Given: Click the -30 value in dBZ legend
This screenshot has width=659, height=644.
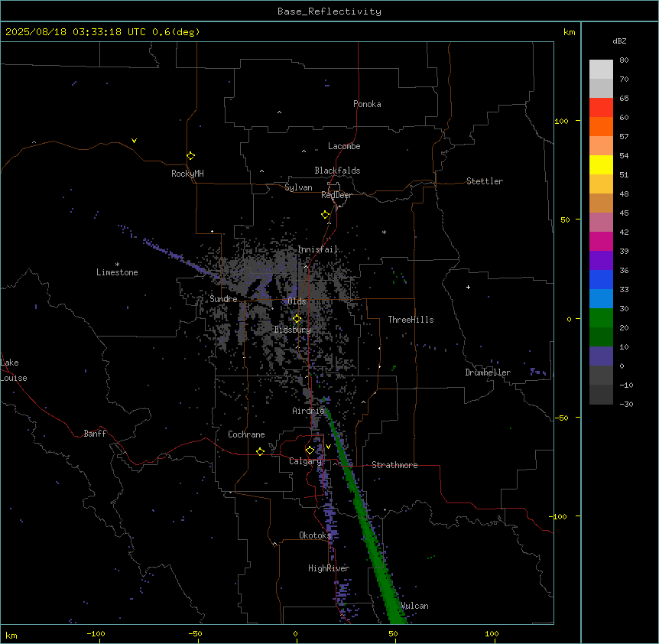Looking at the screenshot, I should (x=626, y=404).
